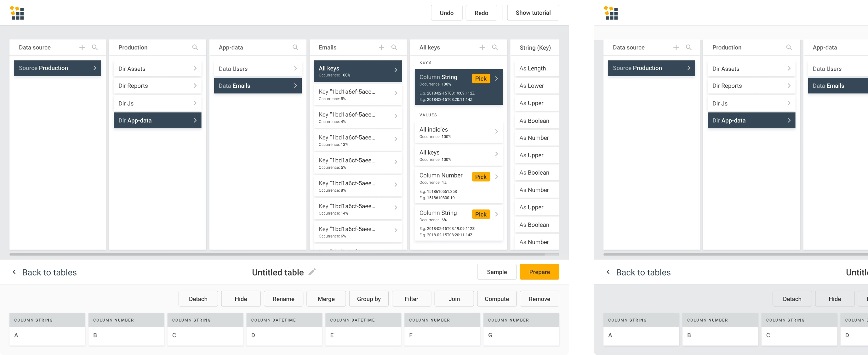Select the As Lower conversion option
This screenshot has height=355, width=868.
[531, 86]
